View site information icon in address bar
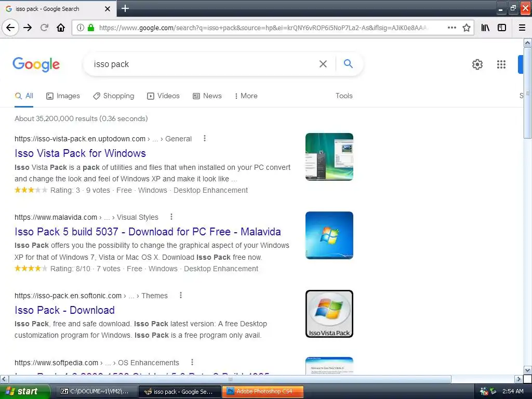Image resolution: width=532 pixels, height=399 pixels. (x=81, y=28)
